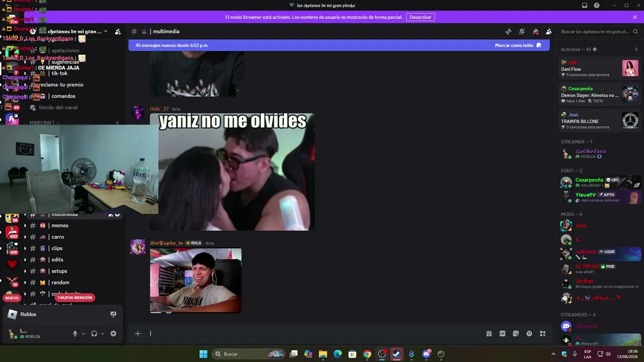This screenshot has height=362, width=644.
Task: Open pinned messages
Action: [x=535, y=31]
